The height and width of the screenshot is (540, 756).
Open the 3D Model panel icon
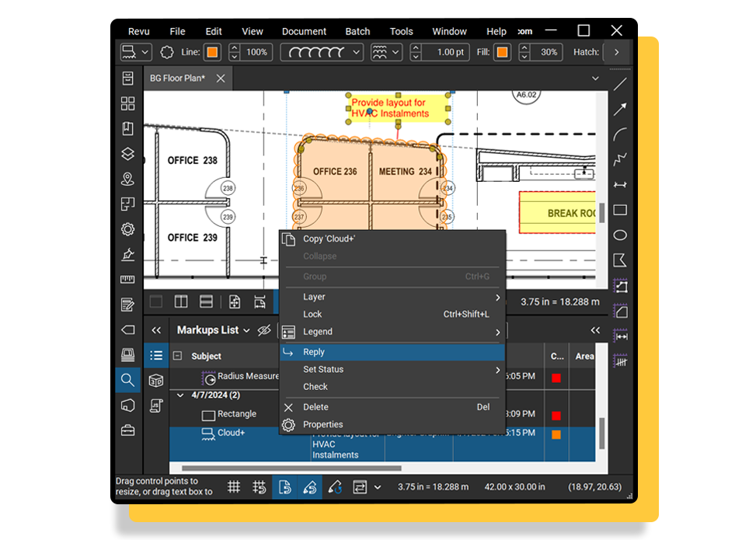(155, 380)
